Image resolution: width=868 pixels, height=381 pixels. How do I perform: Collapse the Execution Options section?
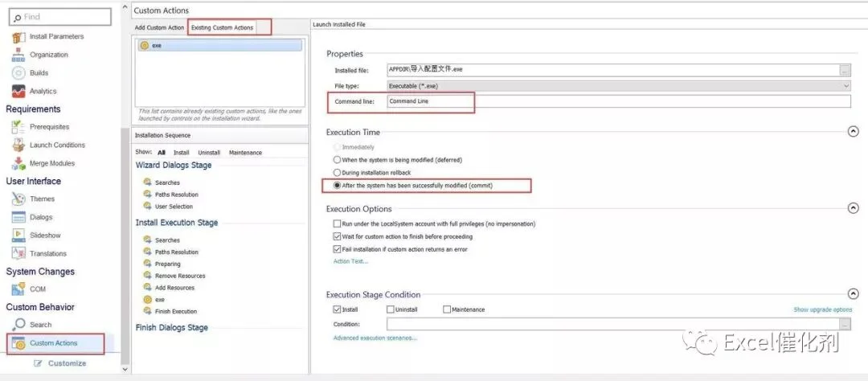[853, 208]
